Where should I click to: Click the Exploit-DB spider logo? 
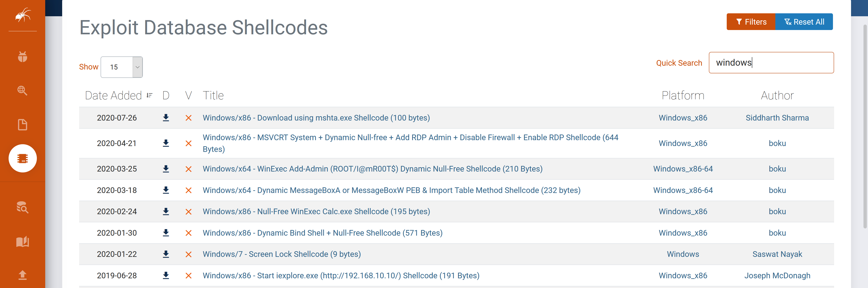click(x=23, y=15)
